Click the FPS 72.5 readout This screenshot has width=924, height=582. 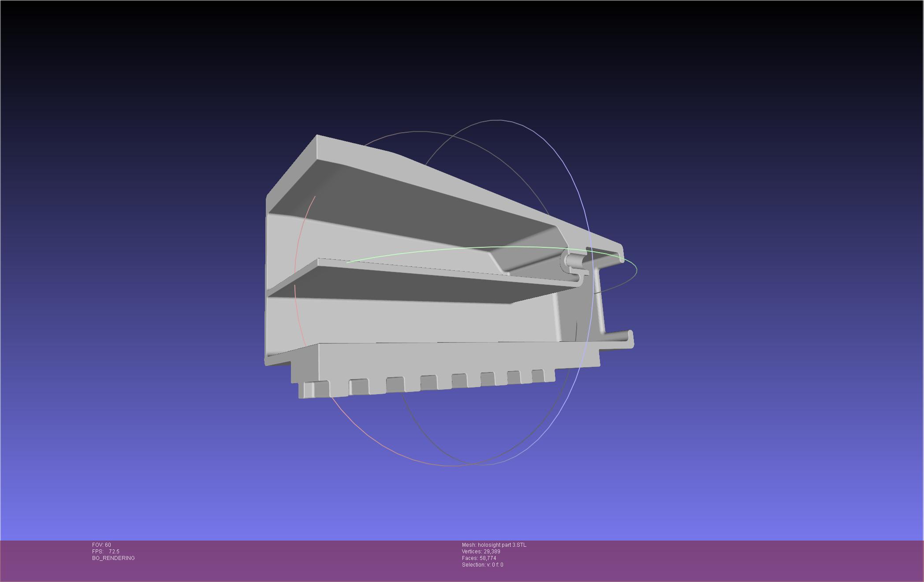coord(106,552)
